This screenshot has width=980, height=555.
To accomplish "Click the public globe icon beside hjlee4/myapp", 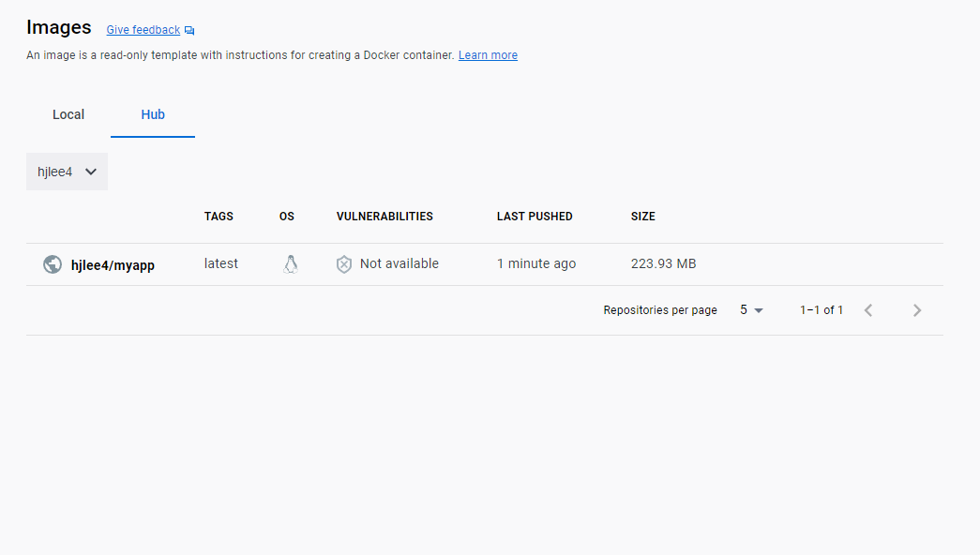I will pos(53,264).
